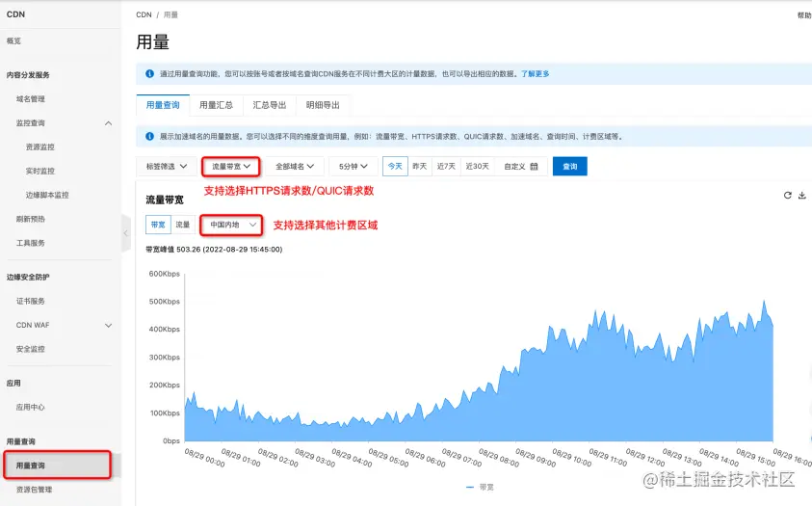Open 证书服务 in the sidebar
Viewport: 812px width, 506px height.
pos(31,301)
